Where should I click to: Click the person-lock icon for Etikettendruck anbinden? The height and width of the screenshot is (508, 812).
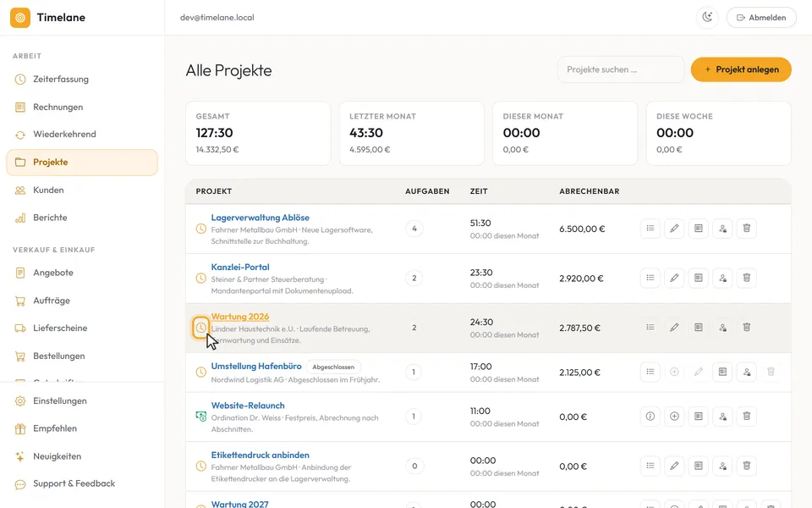(x=722, y=466)
